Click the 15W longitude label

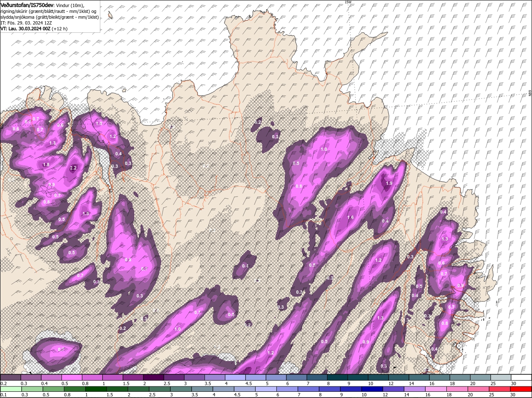coord(347,2)
